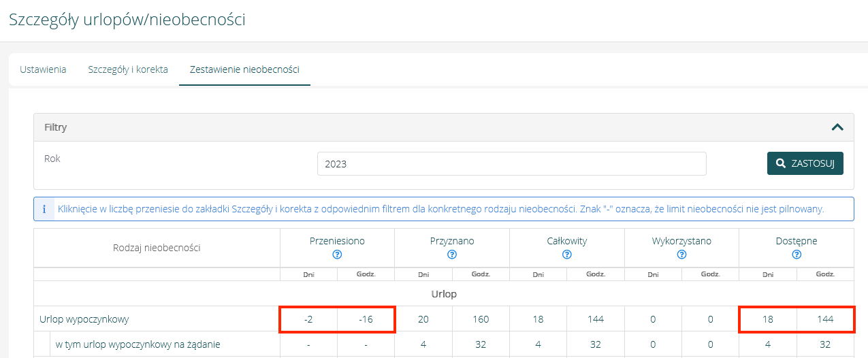Click the Urlop wypoczynkowy row label

(x=84, y=319)
